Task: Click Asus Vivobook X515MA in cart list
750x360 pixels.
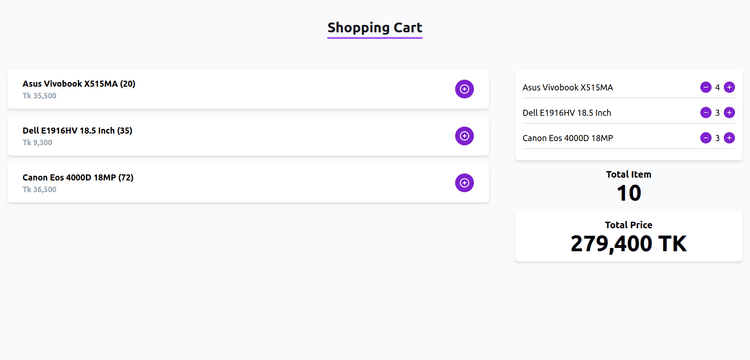Action: point(568,87)
